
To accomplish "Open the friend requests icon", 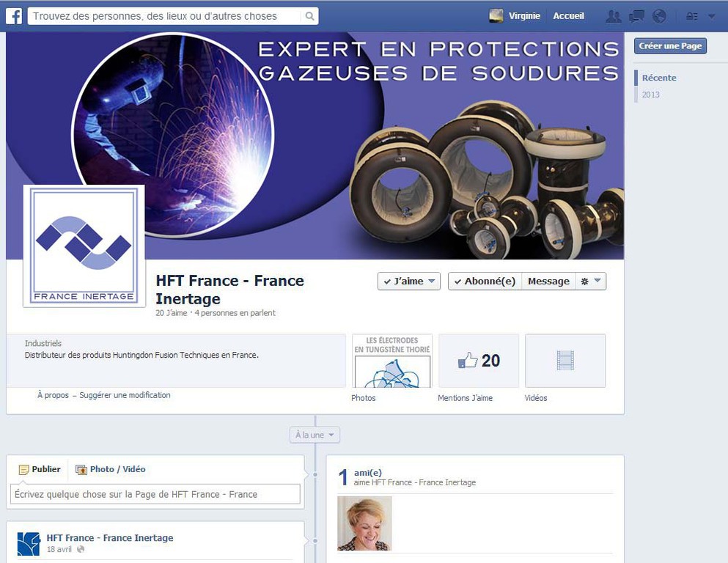I will pos(614,17).
